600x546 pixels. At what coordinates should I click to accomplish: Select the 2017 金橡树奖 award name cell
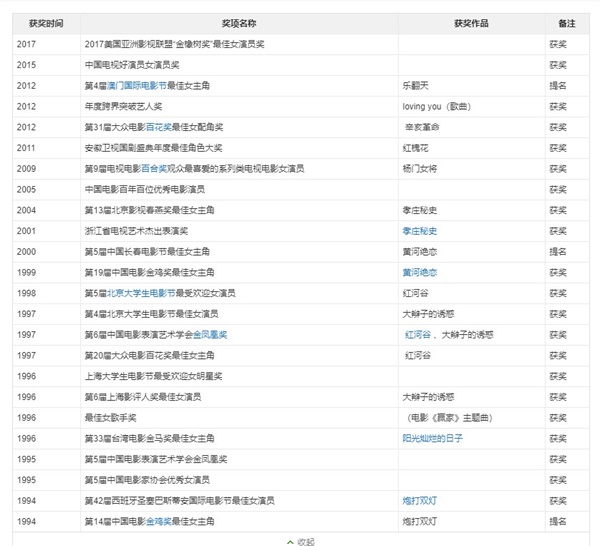[177, 44]
